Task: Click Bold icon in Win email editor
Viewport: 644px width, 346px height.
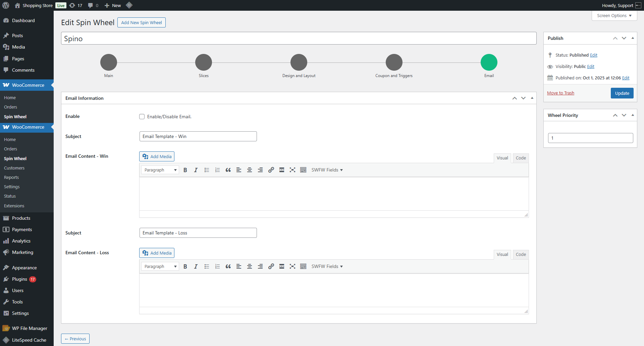Action: [x=185, y=170]
